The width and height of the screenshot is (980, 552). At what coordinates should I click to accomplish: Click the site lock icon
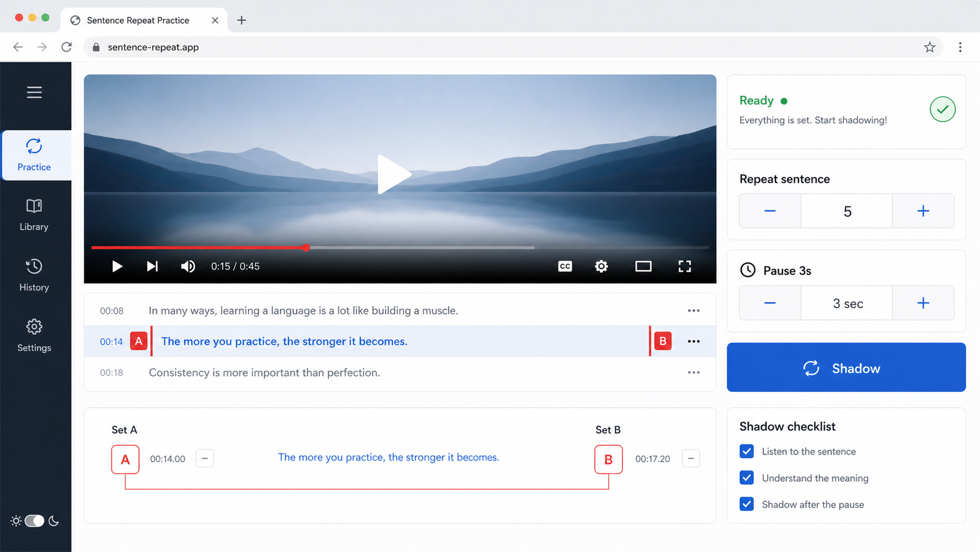pos(96,47)
